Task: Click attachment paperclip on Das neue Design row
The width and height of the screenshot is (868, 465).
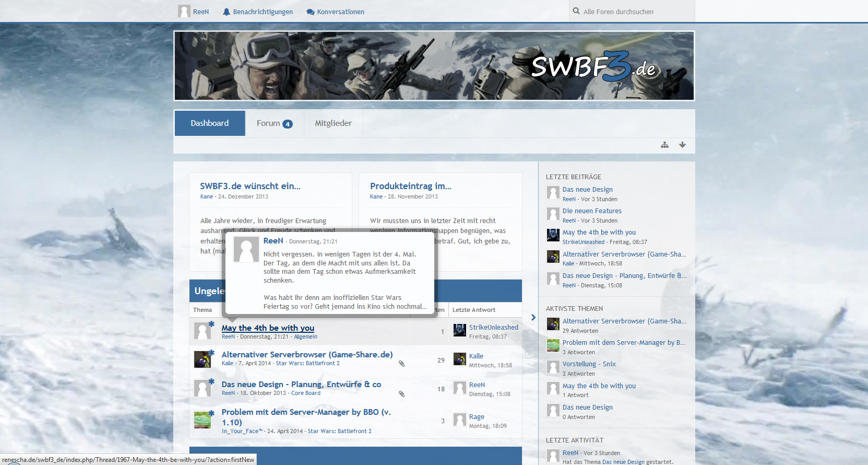Action: (x=401, y=394)
